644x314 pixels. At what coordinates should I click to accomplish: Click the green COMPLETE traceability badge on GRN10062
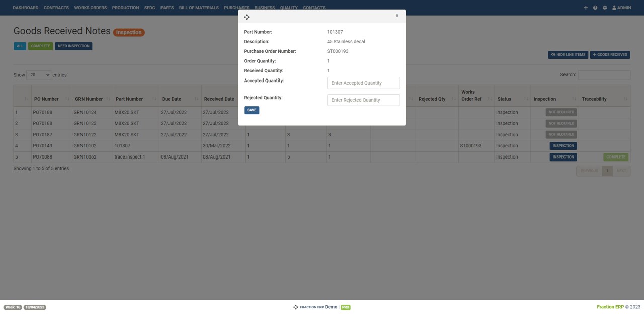pos(615,156)
